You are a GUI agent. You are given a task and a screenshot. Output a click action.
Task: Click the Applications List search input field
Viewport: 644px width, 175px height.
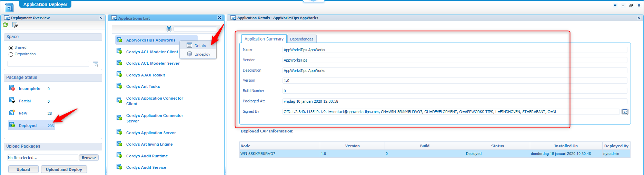point(195,29)
